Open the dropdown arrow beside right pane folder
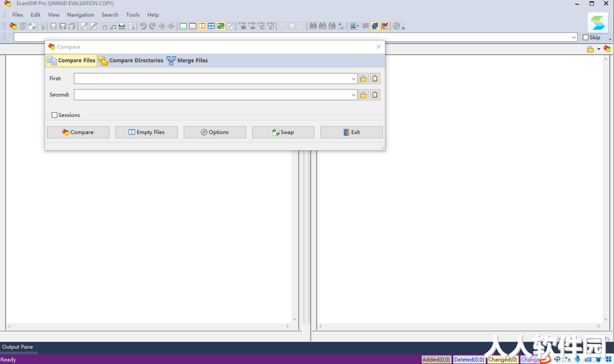 [x=599, y=49]
